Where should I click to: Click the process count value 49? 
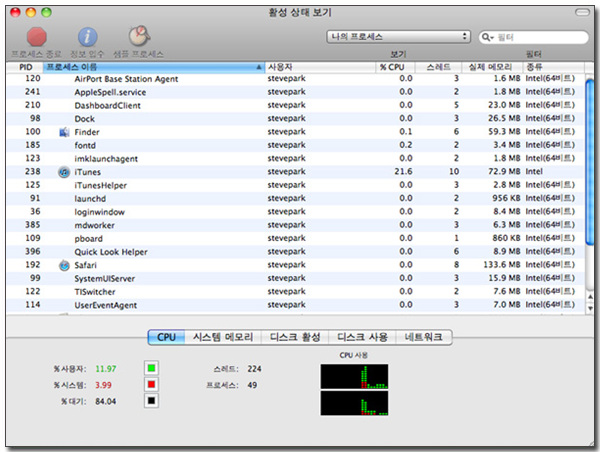pos(252,385)
